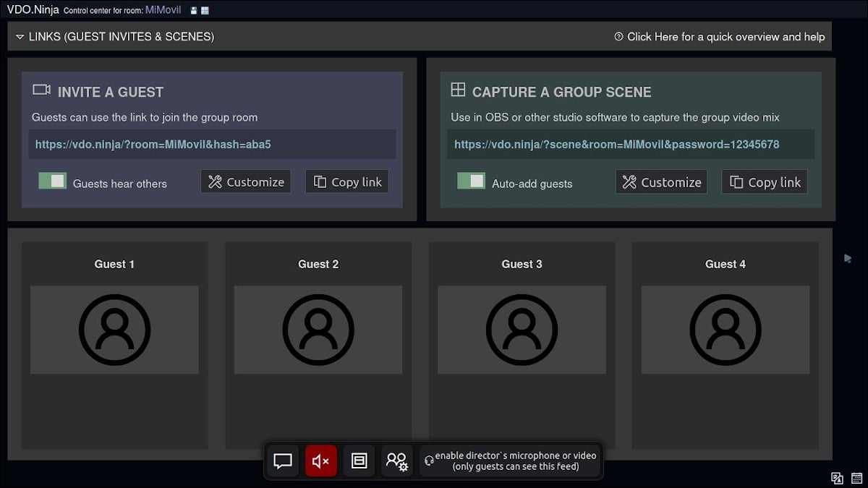Open the room settings icon
The image size is (868, 488).
click(359, 461)
